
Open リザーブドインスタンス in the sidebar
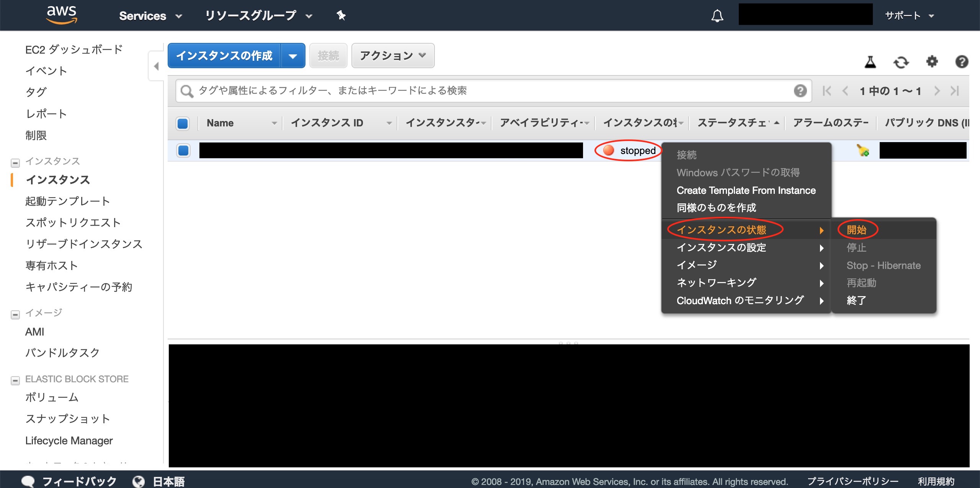(x=84, y=244)
